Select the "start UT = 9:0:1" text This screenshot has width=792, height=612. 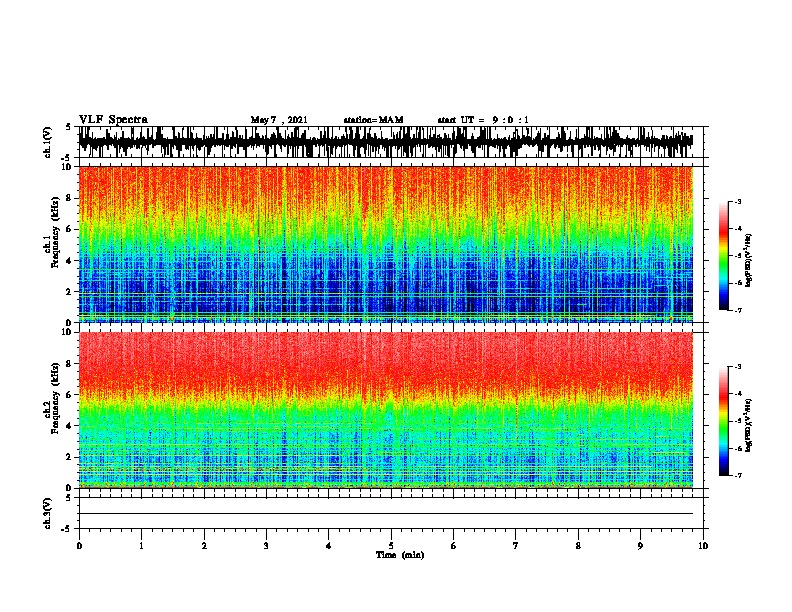[x=483, y=120]
